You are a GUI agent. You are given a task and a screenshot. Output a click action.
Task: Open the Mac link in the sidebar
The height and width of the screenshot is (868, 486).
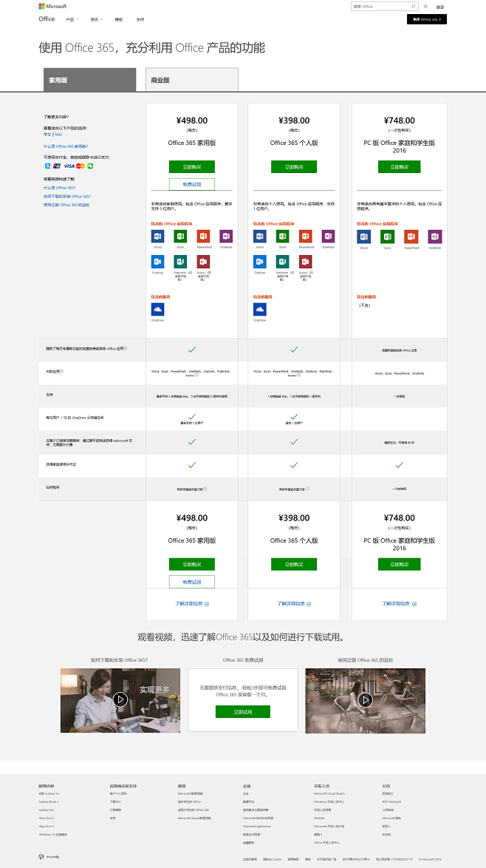pyautogui.click(x=58, y=135)
